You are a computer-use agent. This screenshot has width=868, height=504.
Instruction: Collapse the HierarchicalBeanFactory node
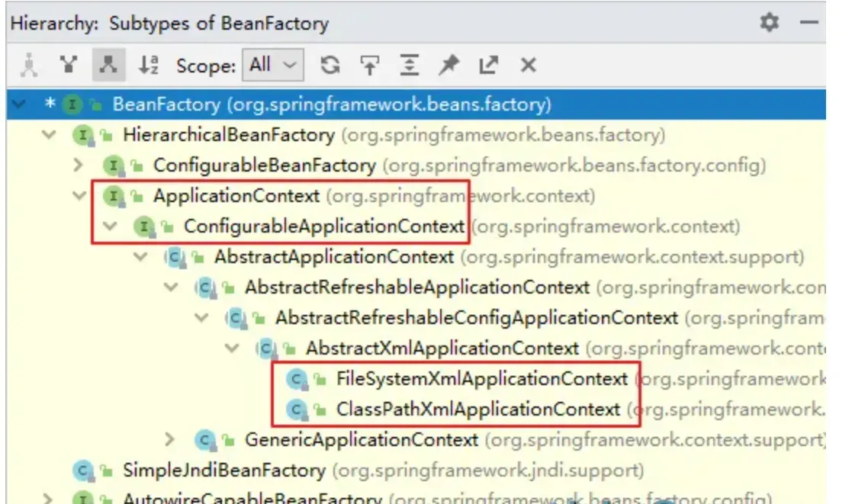[x=50, y=136]
